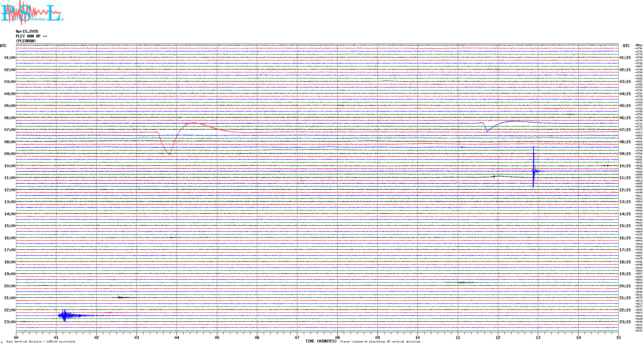This screenshot has height=346, width=644.
Task: Click the minute 15 axis label at bottom
Action: 618,337
